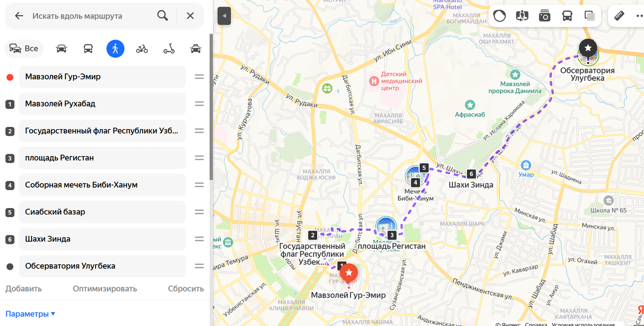Toggle public transport bus layer
The height and width of the screenshot is (326, 644).
point(567,16)
